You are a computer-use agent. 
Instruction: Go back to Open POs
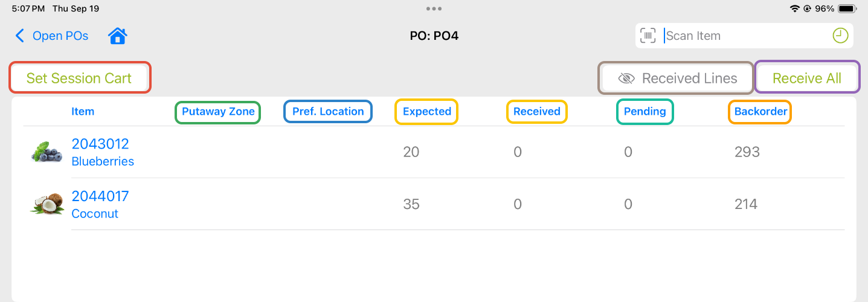pos(60,36)
